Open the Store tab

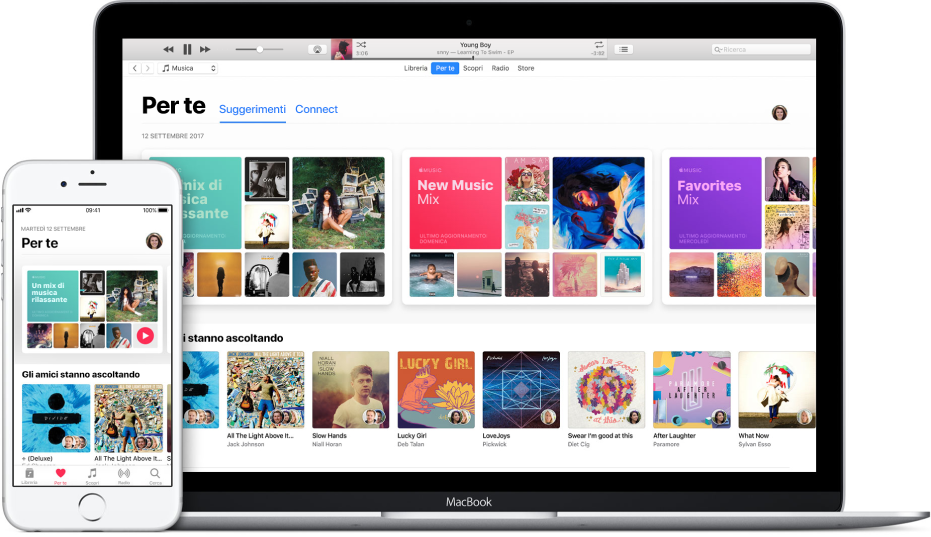point(525,68)
